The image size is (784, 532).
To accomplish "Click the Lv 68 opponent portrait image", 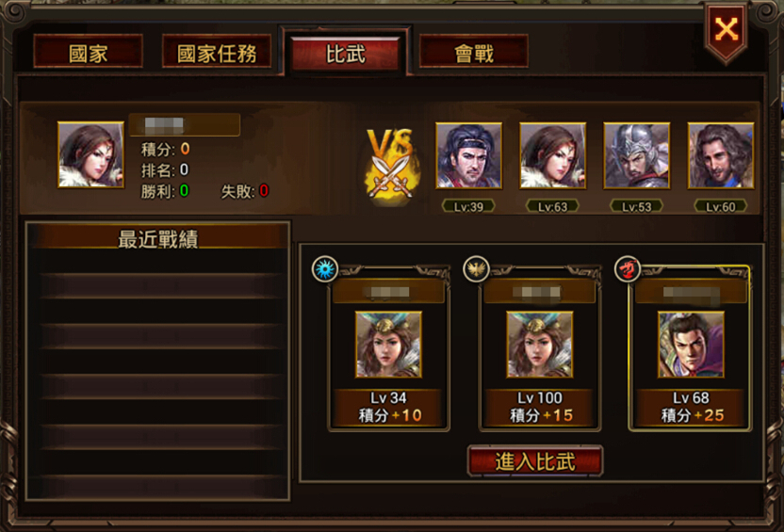I will pyautogui.click(x=691, y=345).
